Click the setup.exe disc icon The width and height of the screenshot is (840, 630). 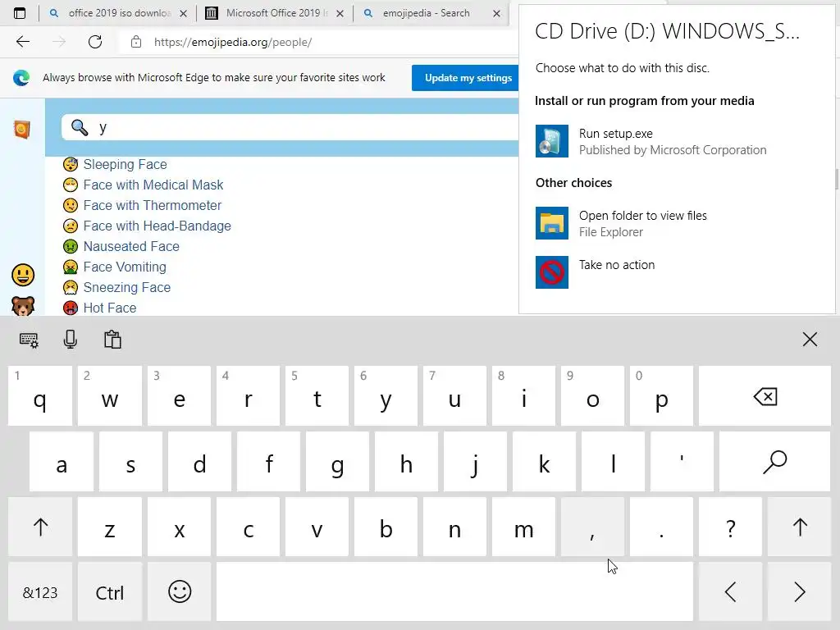(x=552, y=141)
